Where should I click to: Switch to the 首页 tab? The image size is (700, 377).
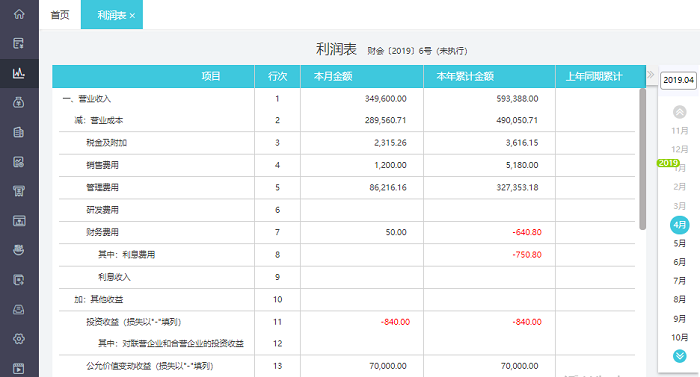[x=60, y=15]
